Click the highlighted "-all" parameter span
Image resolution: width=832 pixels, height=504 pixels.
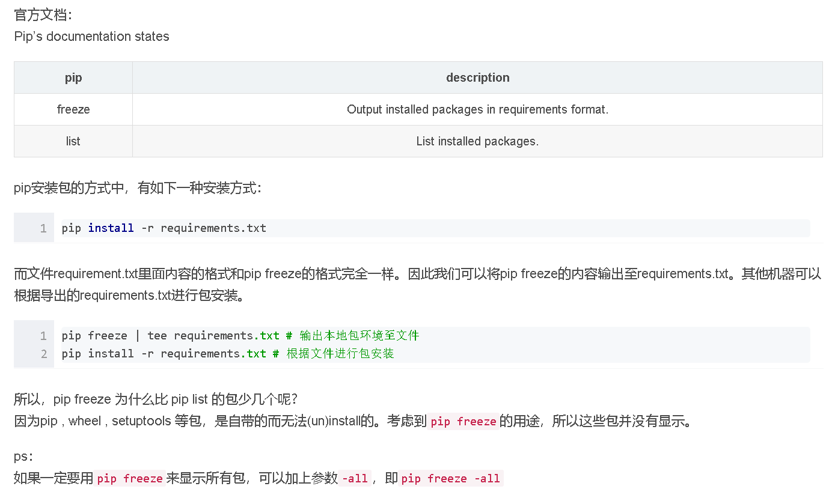click(x=355, y=478)
